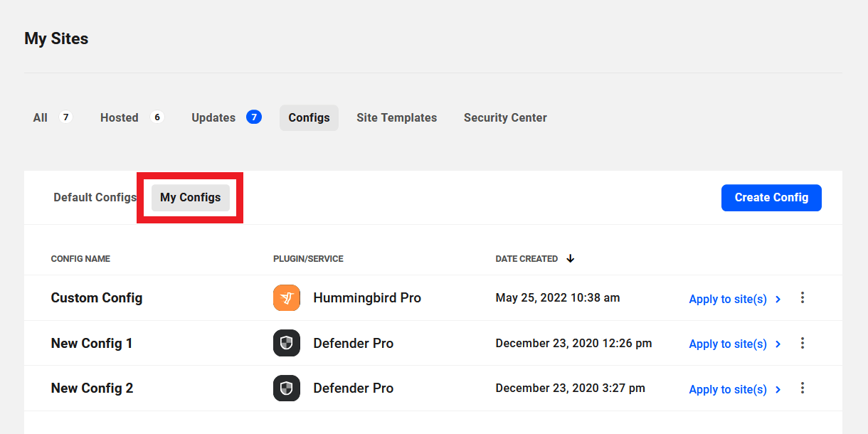Open the All sites tab

(x=41, y=117)
